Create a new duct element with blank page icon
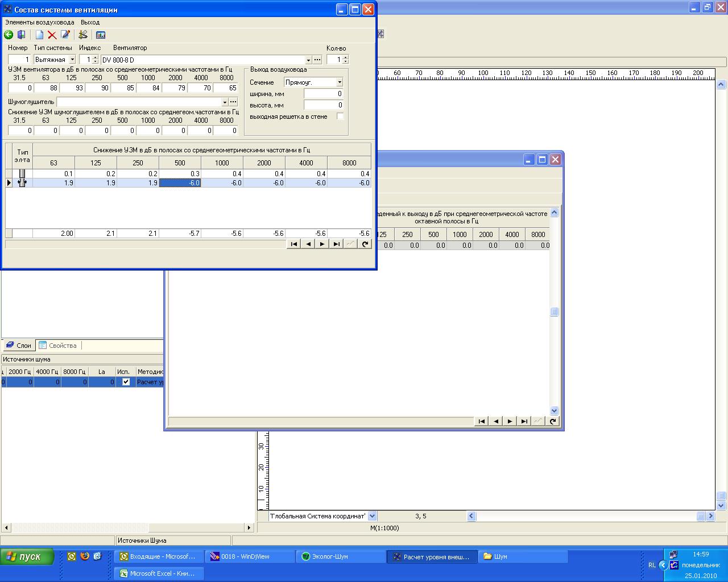Viewport: 728px width, 582px height. tap(39, 35)
